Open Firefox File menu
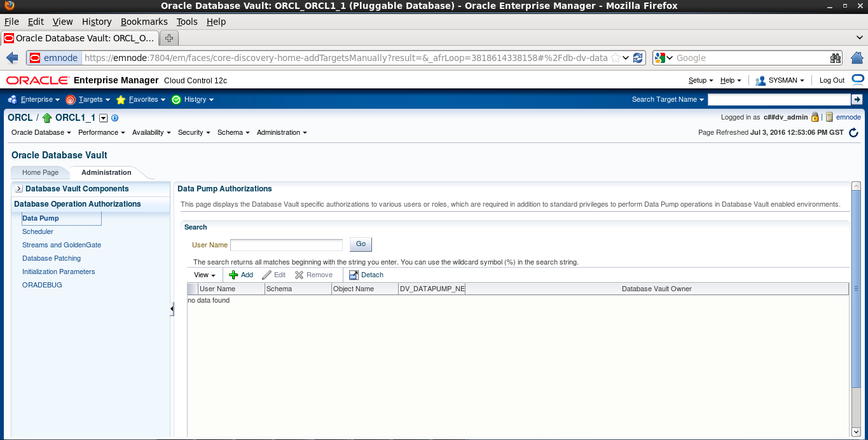Image resolution: width=868 pixels, height=440 pixels. [x=11, y=22]
